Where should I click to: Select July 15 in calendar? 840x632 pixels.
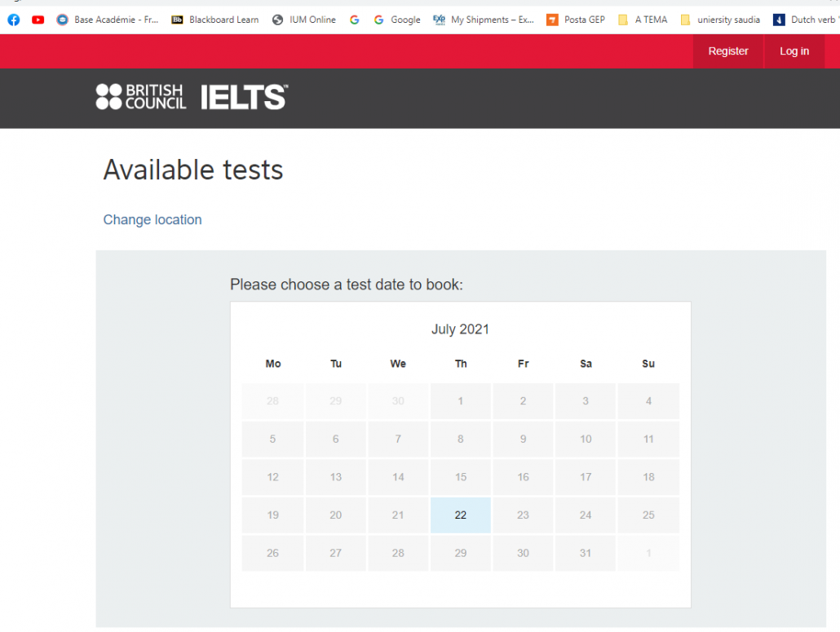[x=461, y=477]
